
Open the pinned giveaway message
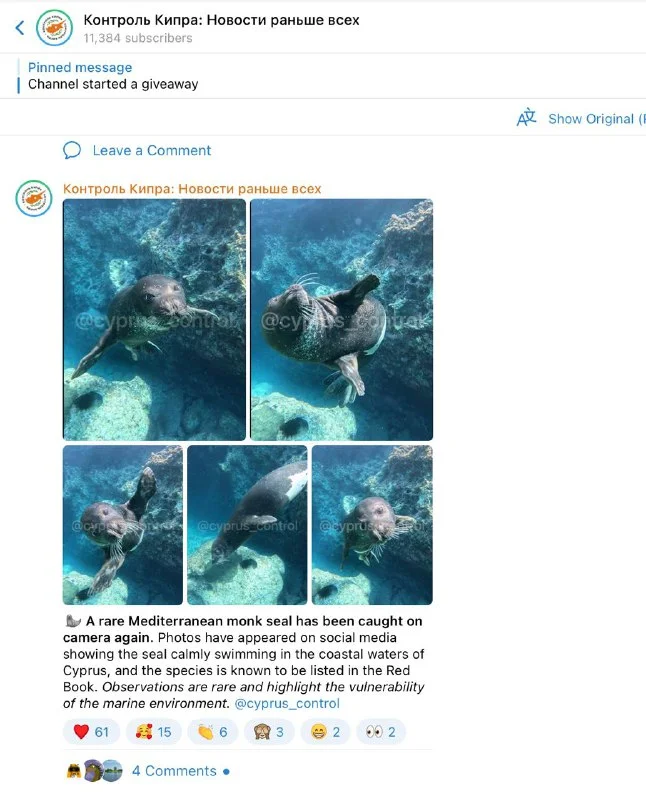click(113, 76)
